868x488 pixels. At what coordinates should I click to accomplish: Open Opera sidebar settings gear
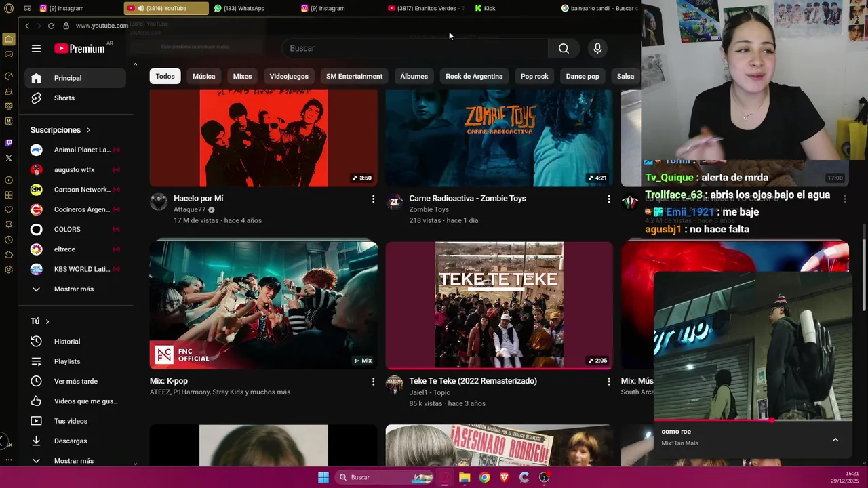9,270
